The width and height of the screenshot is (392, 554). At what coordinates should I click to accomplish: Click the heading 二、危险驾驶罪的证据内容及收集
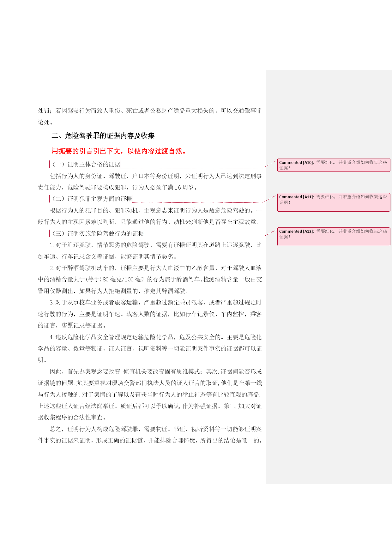pyautogui.click(x=103, y=136)
